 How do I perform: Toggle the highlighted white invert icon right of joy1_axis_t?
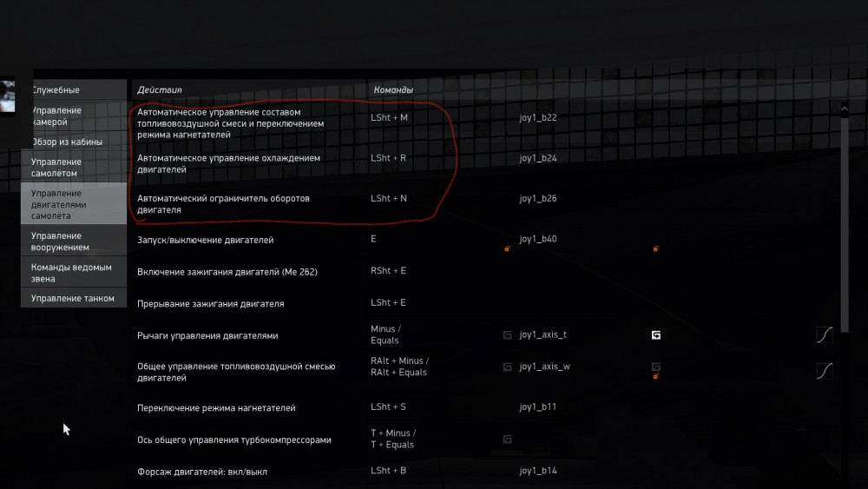(656, 334)
